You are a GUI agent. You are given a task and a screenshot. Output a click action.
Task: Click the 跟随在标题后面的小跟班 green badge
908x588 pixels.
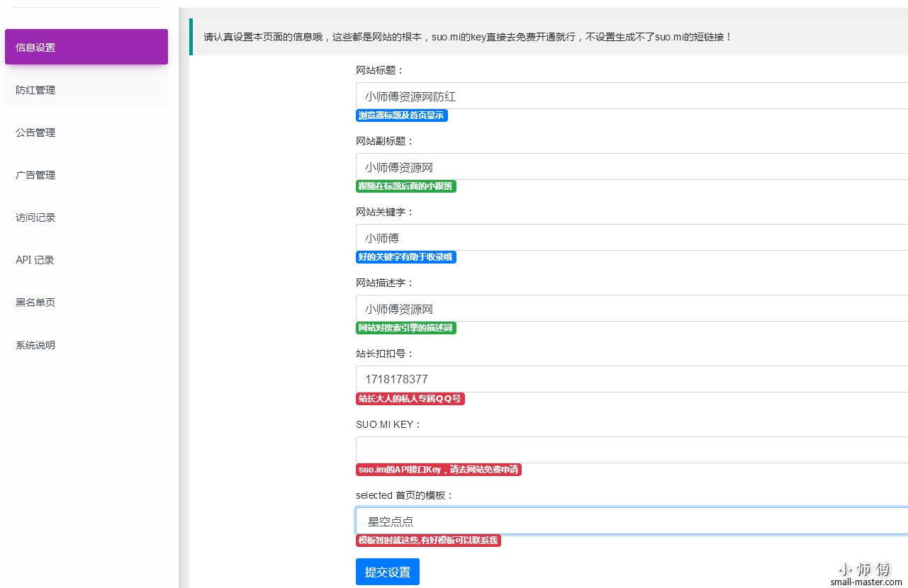(x=406, y=186)
